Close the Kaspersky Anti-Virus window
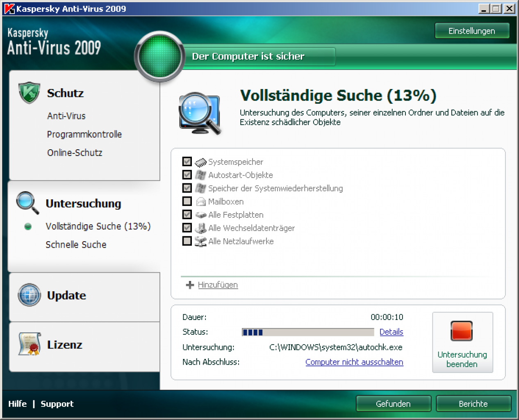This screenshot has width=519, height=420. (x=509, y=9)
